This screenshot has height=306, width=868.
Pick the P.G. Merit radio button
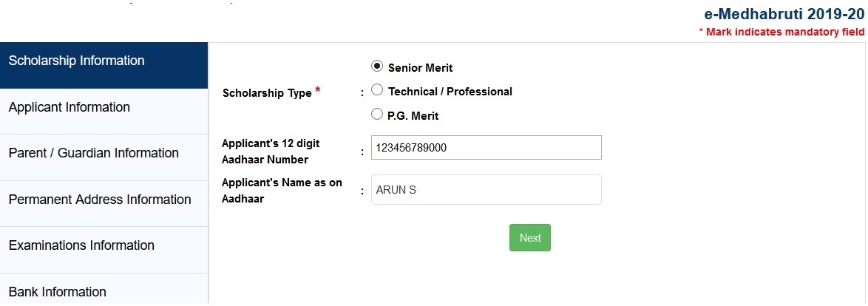tap(377, 115)
